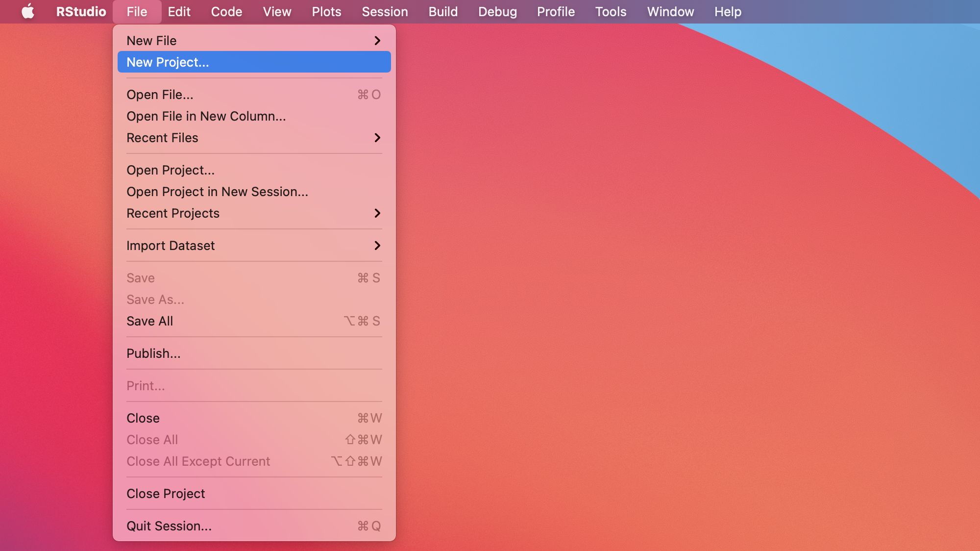Select Publish... from the menu

click(153, 353)
